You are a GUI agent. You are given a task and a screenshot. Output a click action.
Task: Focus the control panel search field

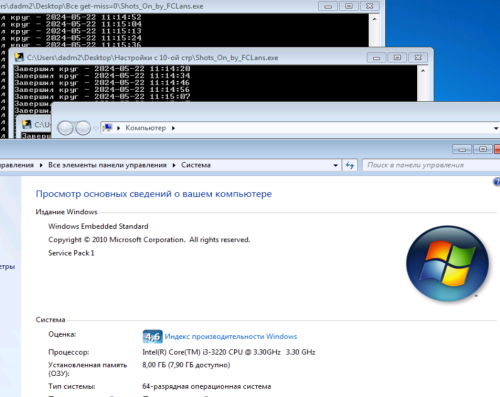click(x=431, y=165)
